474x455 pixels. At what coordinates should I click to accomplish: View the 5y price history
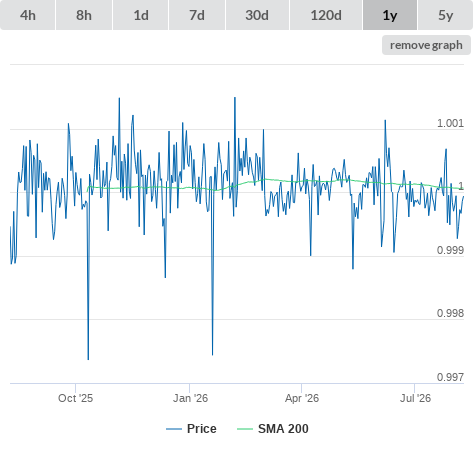point(446,15)
